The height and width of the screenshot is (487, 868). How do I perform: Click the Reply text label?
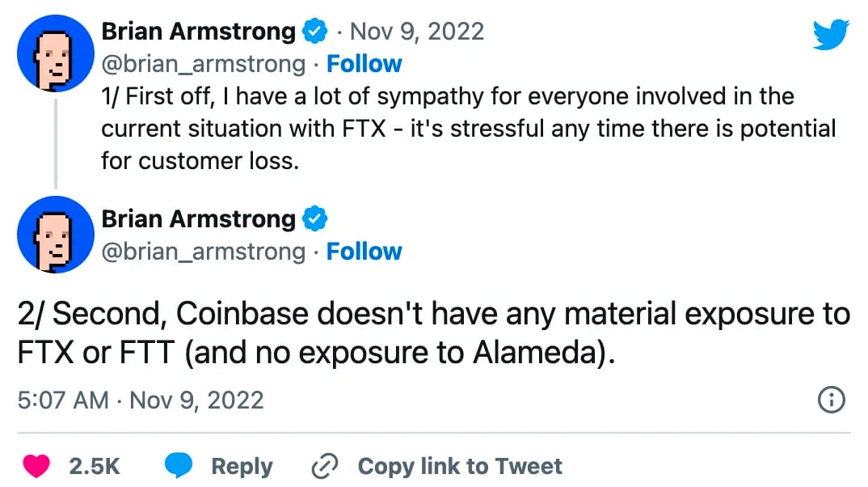pyautogui.click(x=242, y=467)
